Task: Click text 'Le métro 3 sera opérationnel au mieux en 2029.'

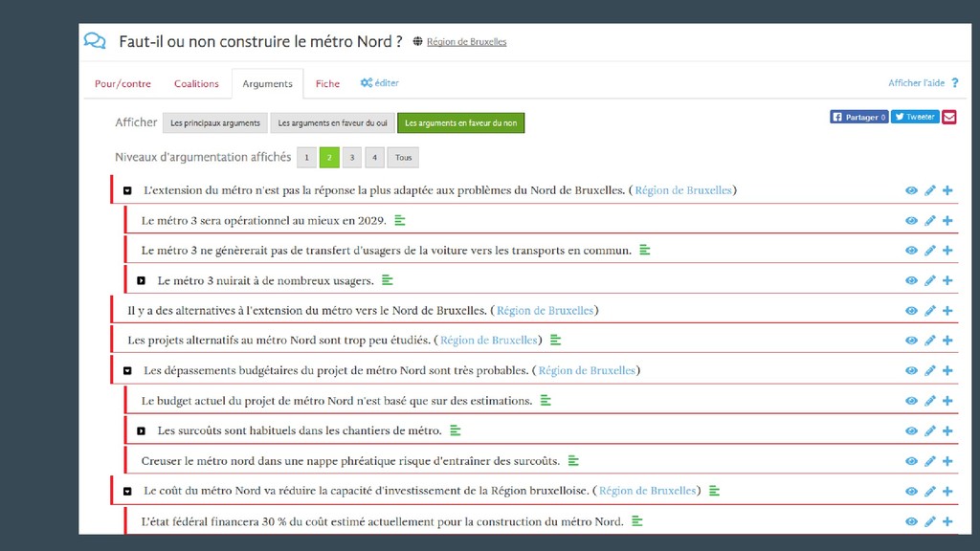Action: click(x=264, y=221)
